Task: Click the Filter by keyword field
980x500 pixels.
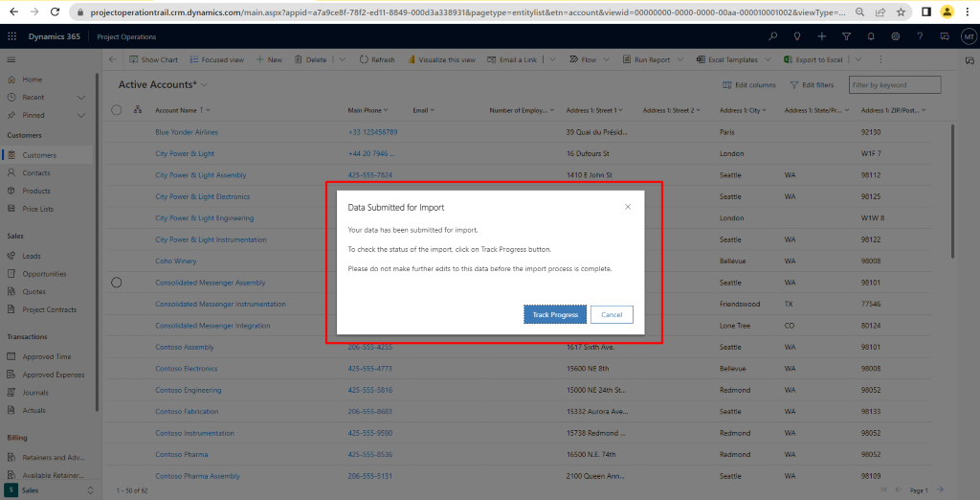Action: pyautogui.click(x=894, y=85)
